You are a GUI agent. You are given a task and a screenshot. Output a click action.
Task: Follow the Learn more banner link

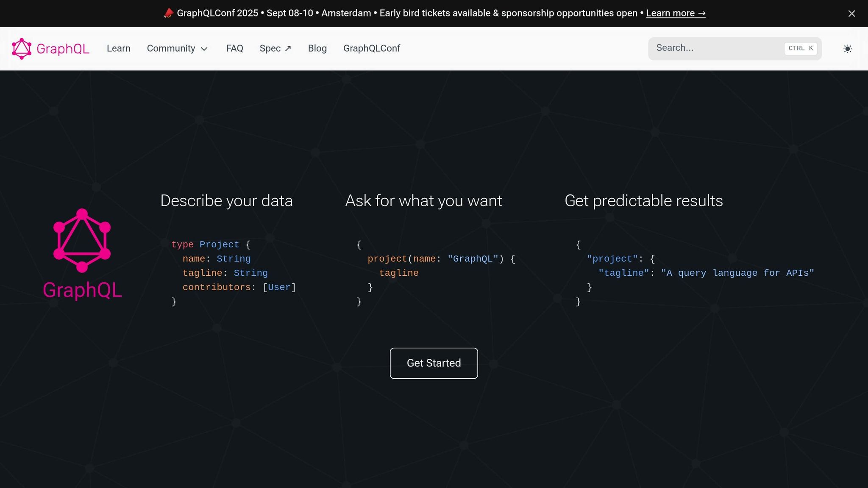point(676,13)
